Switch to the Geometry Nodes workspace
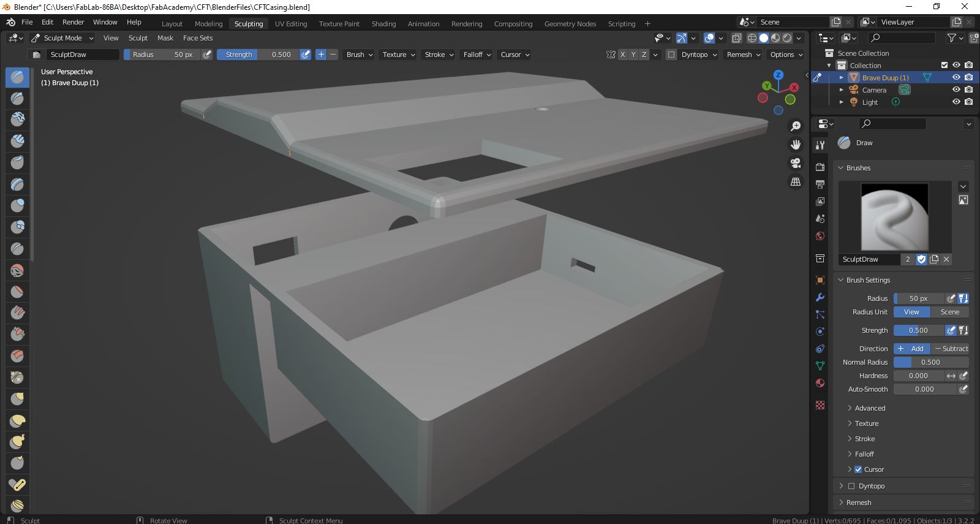980x524 pixels. [x=570, y=24]
